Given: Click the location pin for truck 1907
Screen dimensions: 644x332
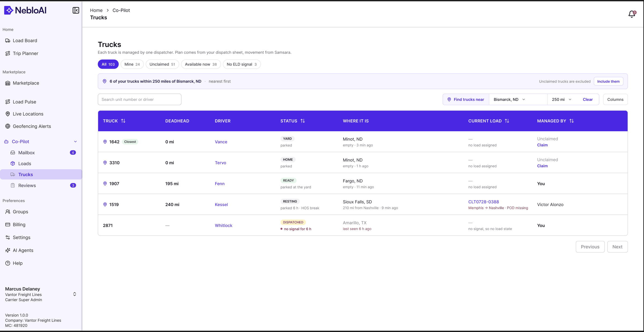Looking at the screenshot, I should (x=105, y=184).
